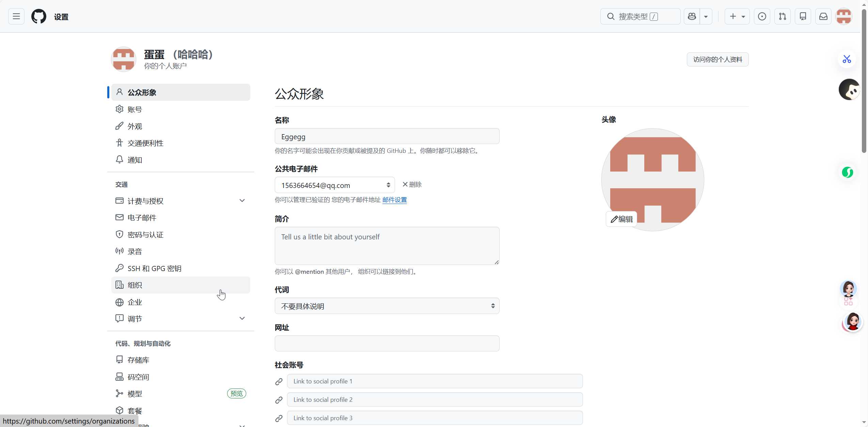Open the repositories icon in header
Image resolution: width=868 pixels, height=427 pixels.
[x=803, y=16]
